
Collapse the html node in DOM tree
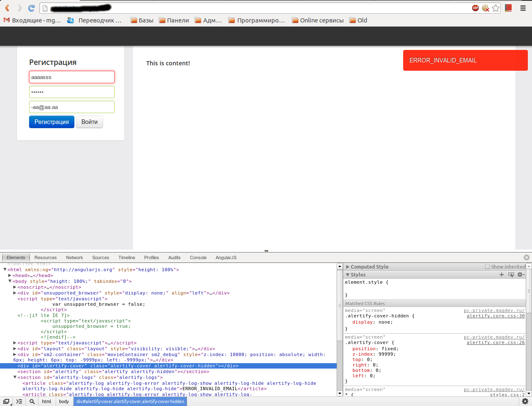coord(5,270)
